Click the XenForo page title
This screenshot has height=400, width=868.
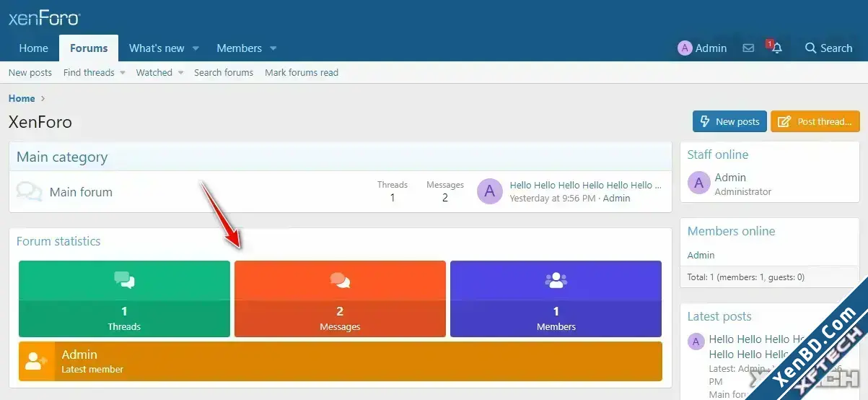pos(40,122)
